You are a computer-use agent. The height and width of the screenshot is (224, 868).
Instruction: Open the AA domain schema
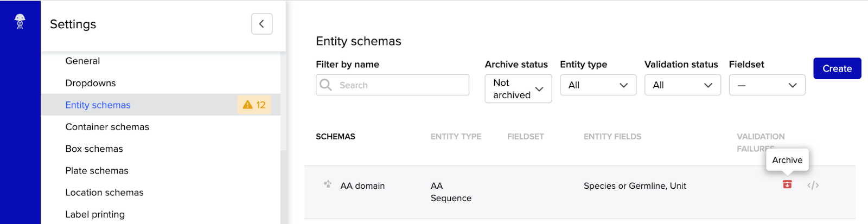click(362, 185)
